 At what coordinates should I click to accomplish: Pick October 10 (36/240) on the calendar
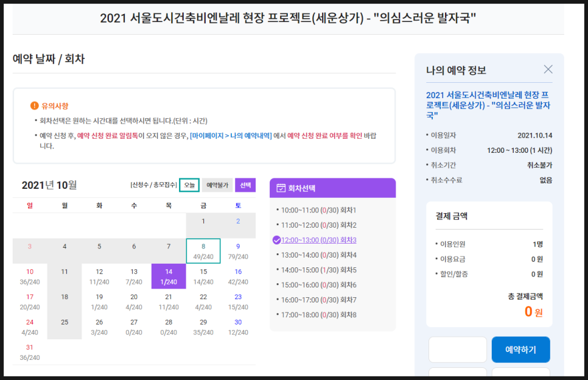(x=30, y=276)
